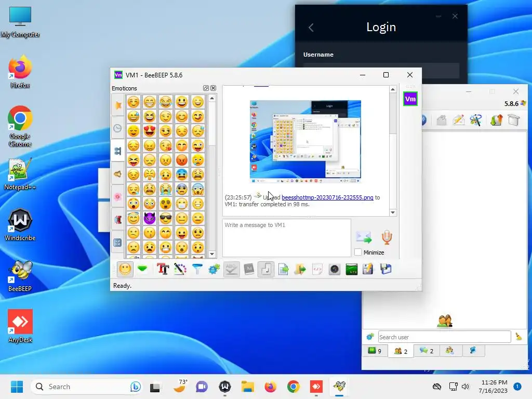The width and height of the screenshot is (532, 399).
Task: Click the blue funnel filter icon
Action: point(197,269)
